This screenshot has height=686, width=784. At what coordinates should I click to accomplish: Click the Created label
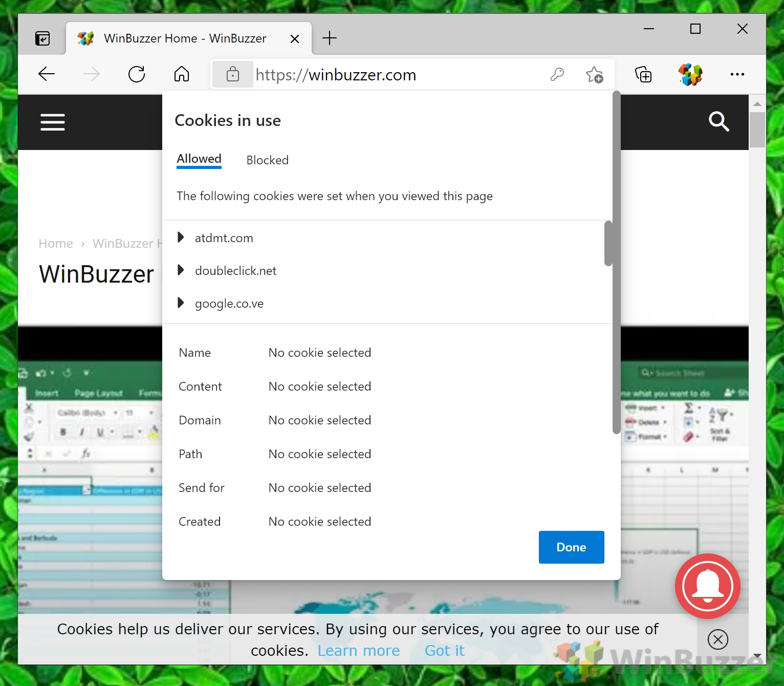tap(200, 522)
